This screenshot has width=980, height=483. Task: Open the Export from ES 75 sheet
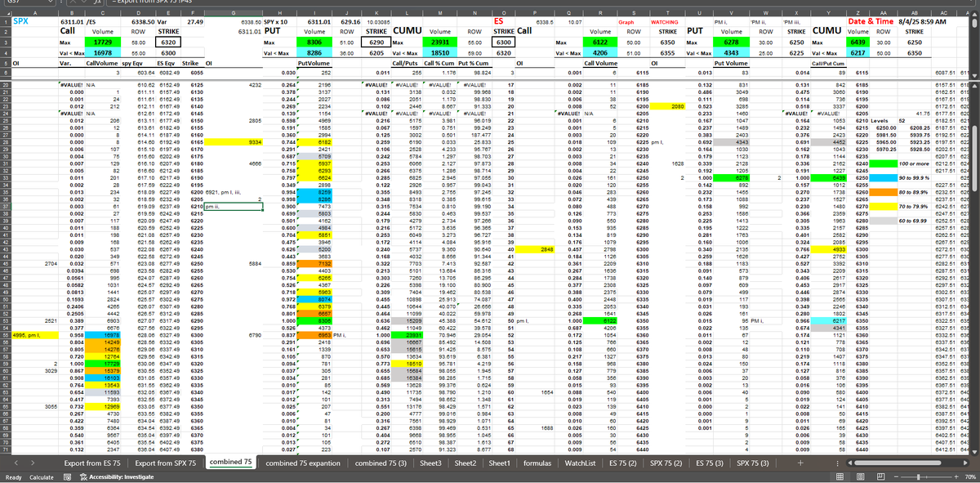click(94, 463)
